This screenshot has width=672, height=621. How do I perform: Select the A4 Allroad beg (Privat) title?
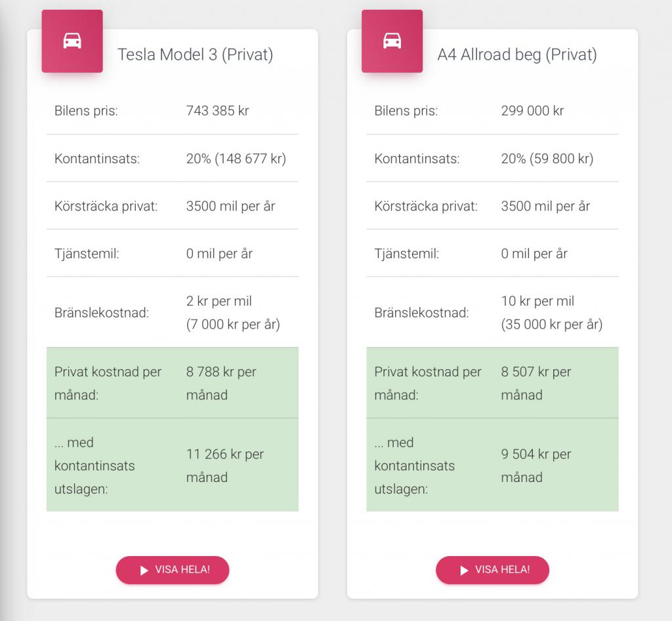[x=517, y=55]
